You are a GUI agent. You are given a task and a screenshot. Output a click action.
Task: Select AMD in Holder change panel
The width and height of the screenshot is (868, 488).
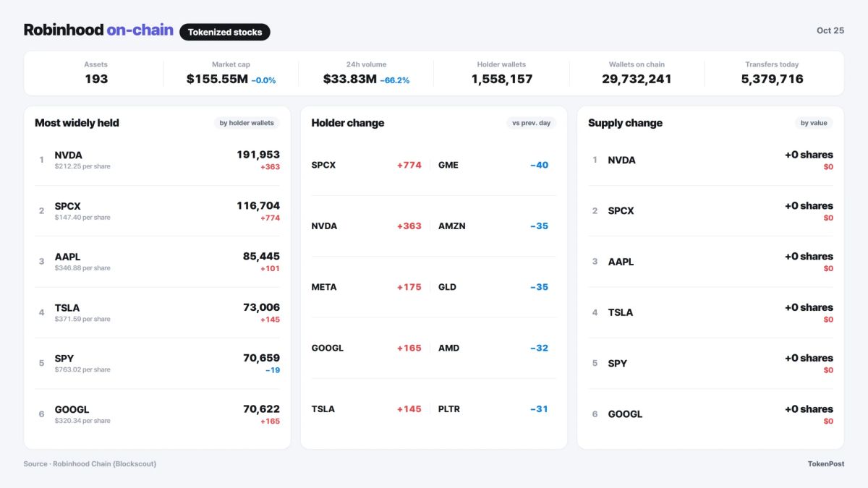[448, 348]
